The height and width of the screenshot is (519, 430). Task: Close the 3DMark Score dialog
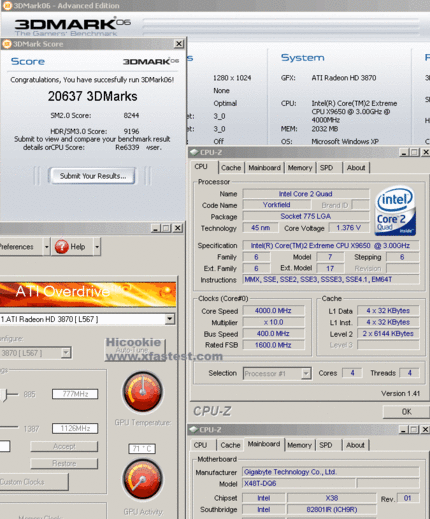(179, 44)
